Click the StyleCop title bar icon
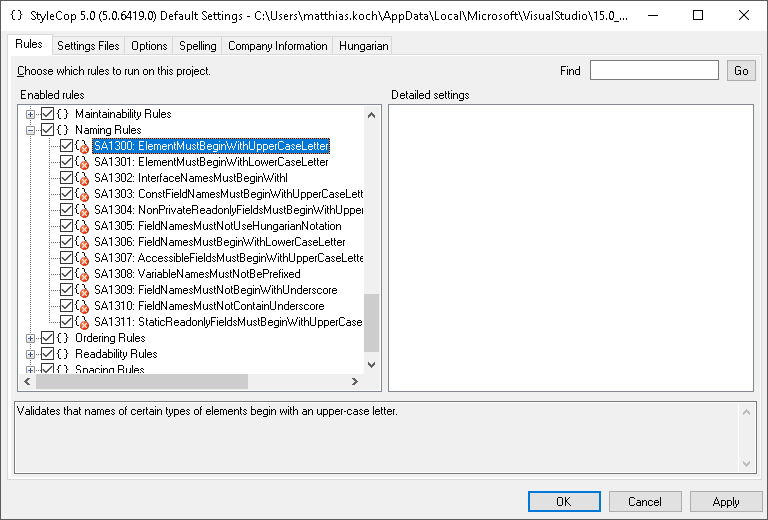768x520 pixels. point(17,15)
